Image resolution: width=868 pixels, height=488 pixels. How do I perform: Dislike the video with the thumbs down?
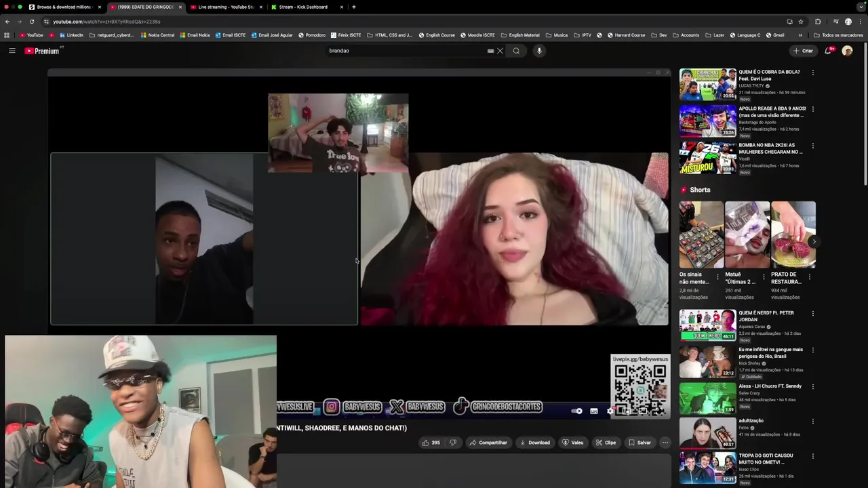(x=453, y=443)
